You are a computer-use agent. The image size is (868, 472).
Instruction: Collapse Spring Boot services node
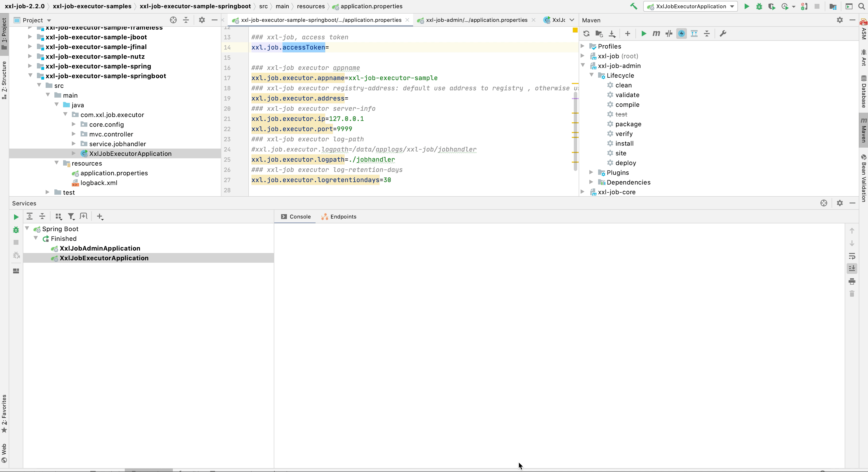point(27,228)
